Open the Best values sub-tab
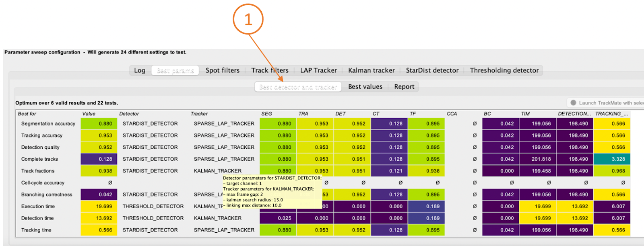 [x=365, y=87]
